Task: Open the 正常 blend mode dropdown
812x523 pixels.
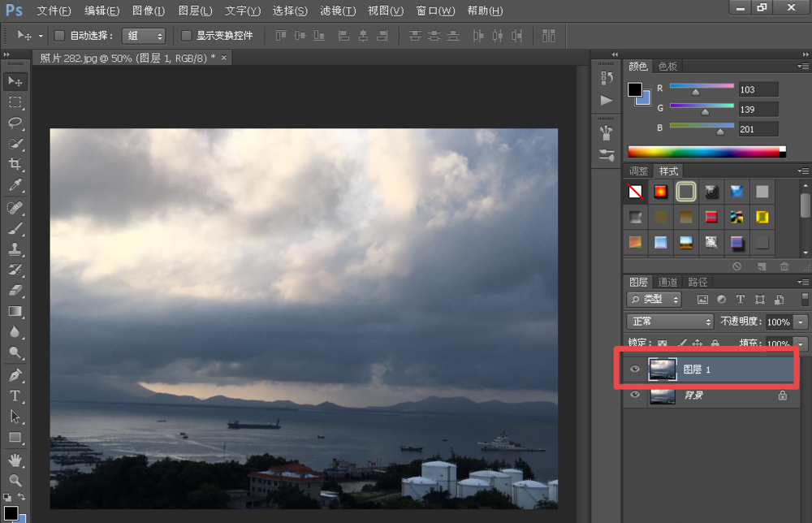Action: pos(670,322)
